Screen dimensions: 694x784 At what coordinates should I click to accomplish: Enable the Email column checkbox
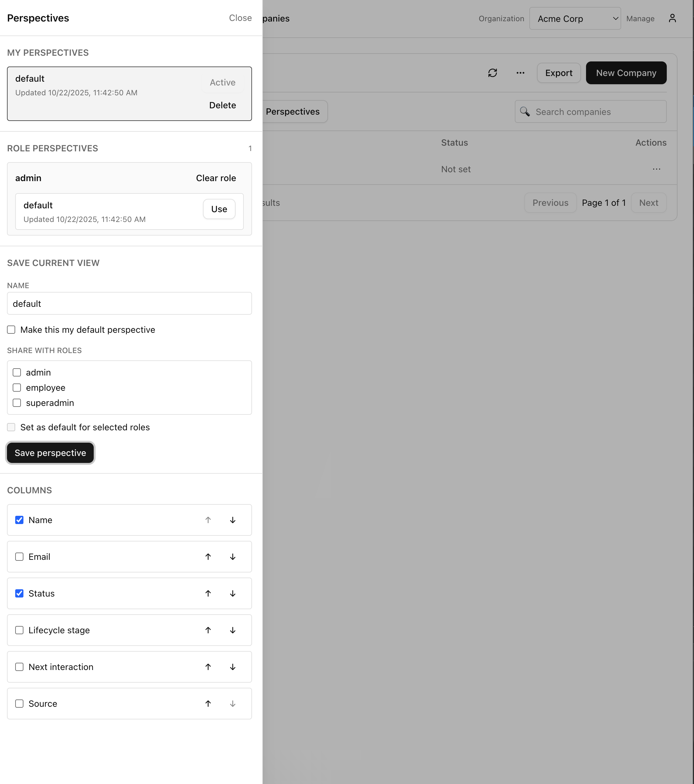point(19,557)
